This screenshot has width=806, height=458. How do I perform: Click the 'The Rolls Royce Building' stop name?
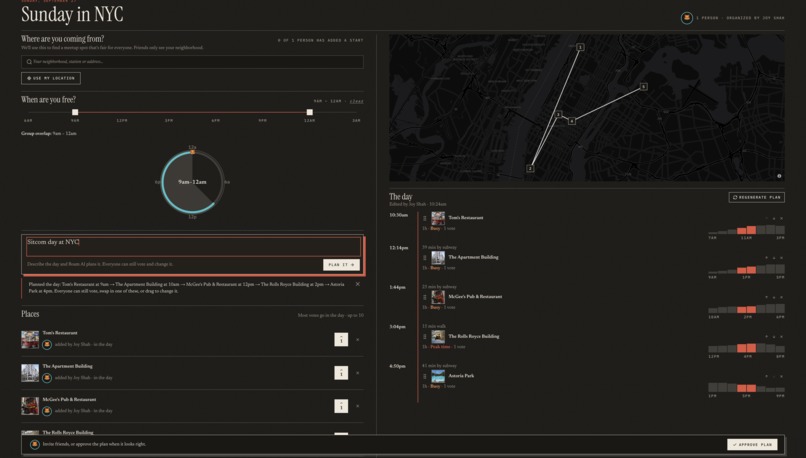(x=473, y=336)
